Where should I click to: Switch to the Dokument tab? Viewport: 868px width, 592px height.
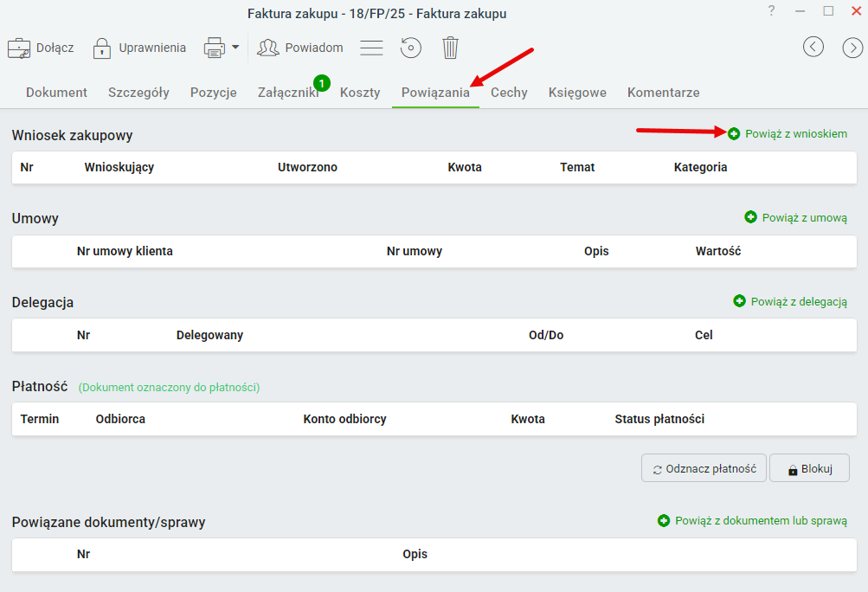pos(56,93)
